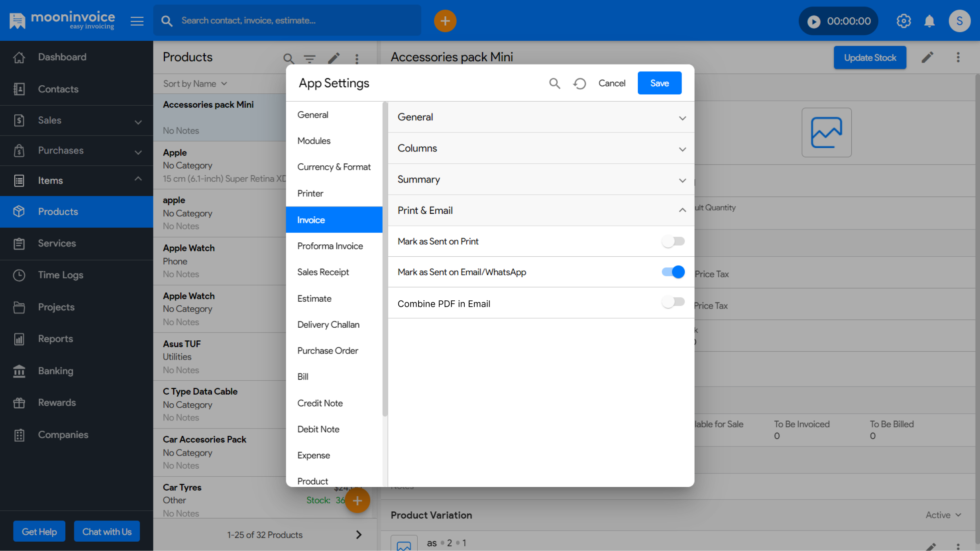This screenshot has width=980, height=551.
Task: Select General settings tab
Action: (x=334, y=115)
